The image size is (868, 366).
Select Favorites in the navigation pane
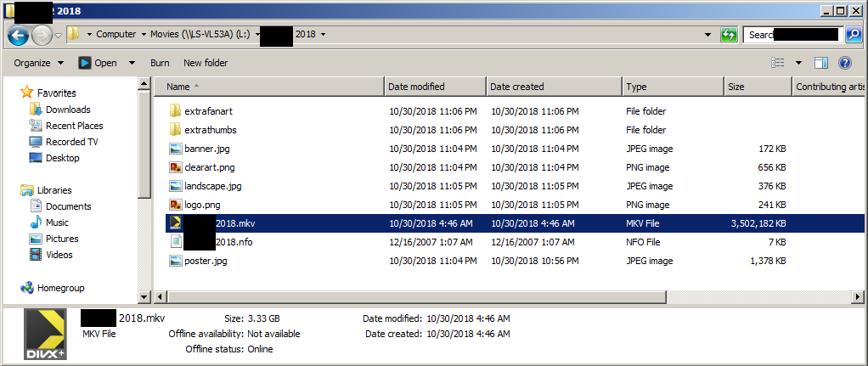click(x=56, y=93)
